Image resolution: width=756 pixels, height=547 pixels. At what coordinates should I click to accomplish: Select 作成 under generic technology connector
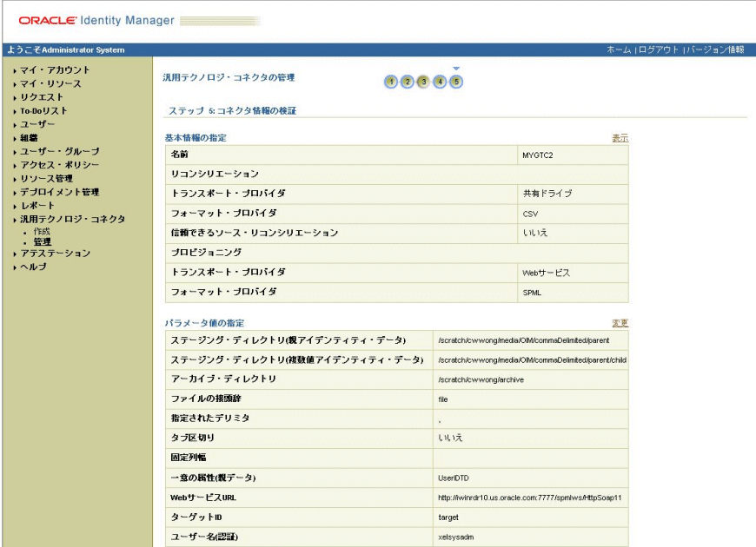(x=42, y=231)
